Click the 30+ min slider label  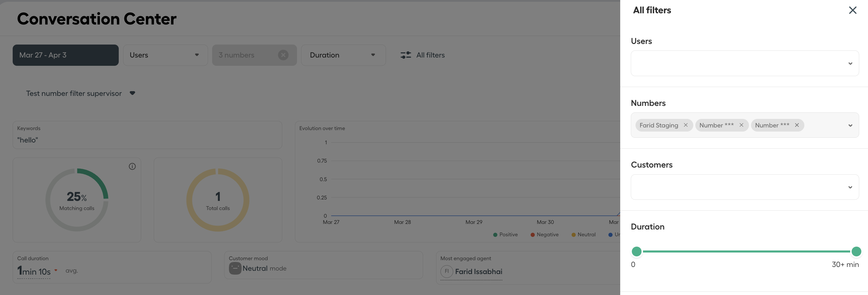pyautogui.click(x=845, y=265)
